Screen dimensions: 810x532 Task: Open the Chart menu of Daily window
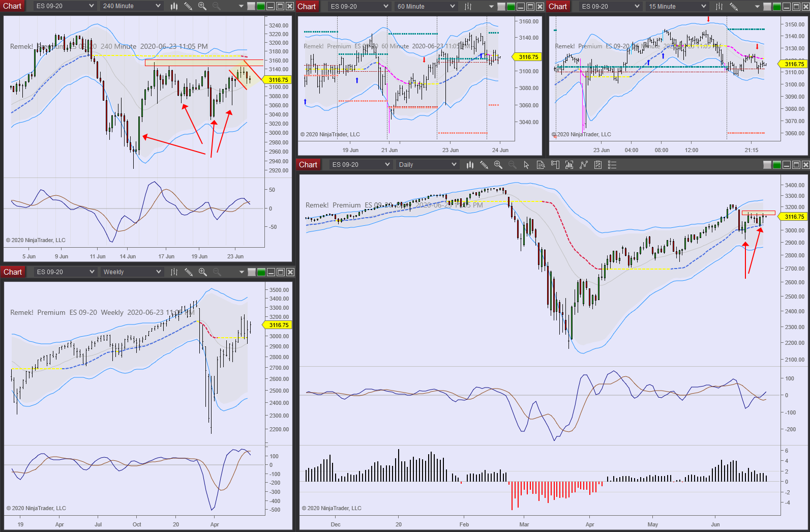click(308, 165)
